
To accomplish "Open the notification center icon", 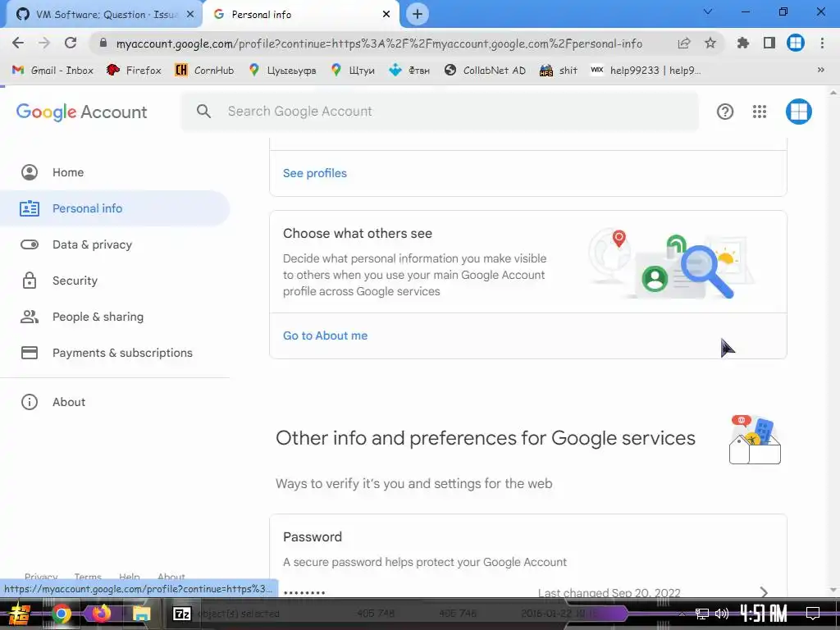I will pos(813,614).
